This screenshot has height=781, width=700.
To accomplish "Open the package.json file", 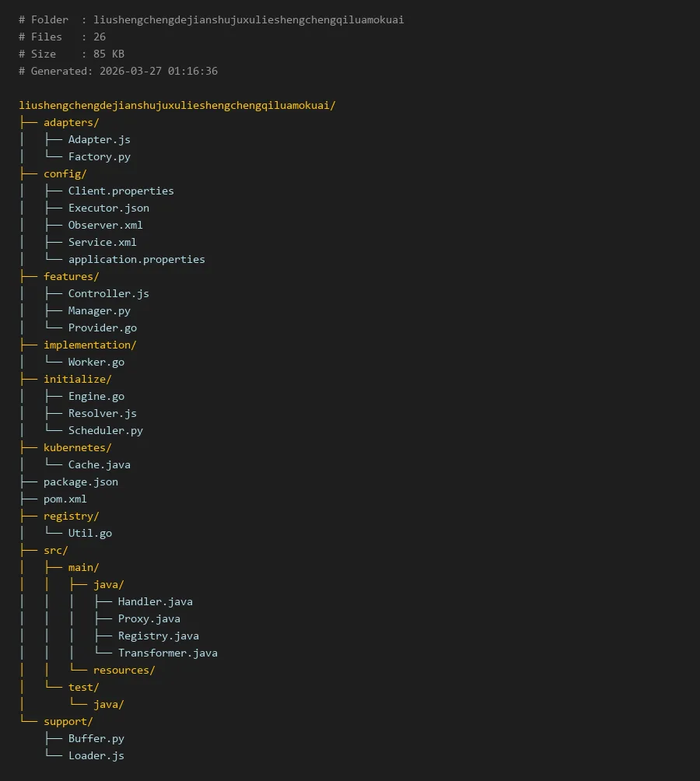I will pyautogui.click(x=80, y=482).
